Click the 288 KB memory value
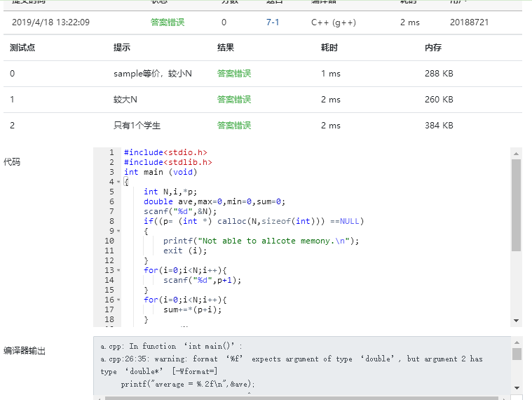Image resolution: width=532 pixels, height=400 pixels. tap(439, 74)
